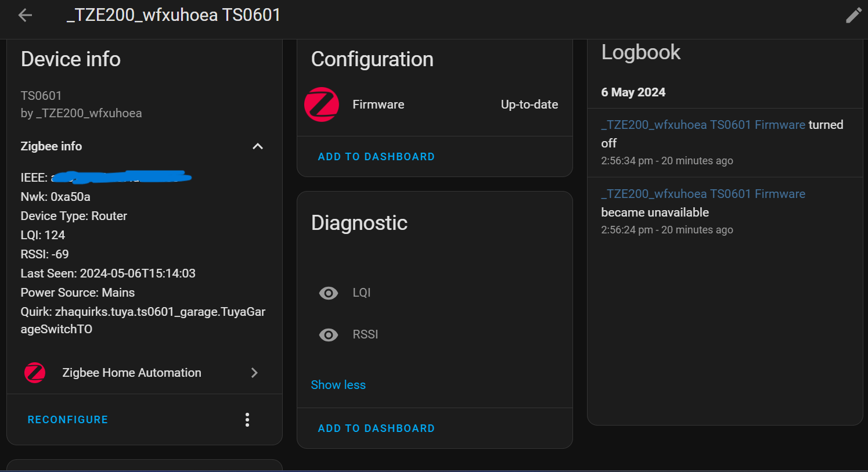The image size is (868, 472).
Task: Click the back arrow icon
Action: click(25, 15)
